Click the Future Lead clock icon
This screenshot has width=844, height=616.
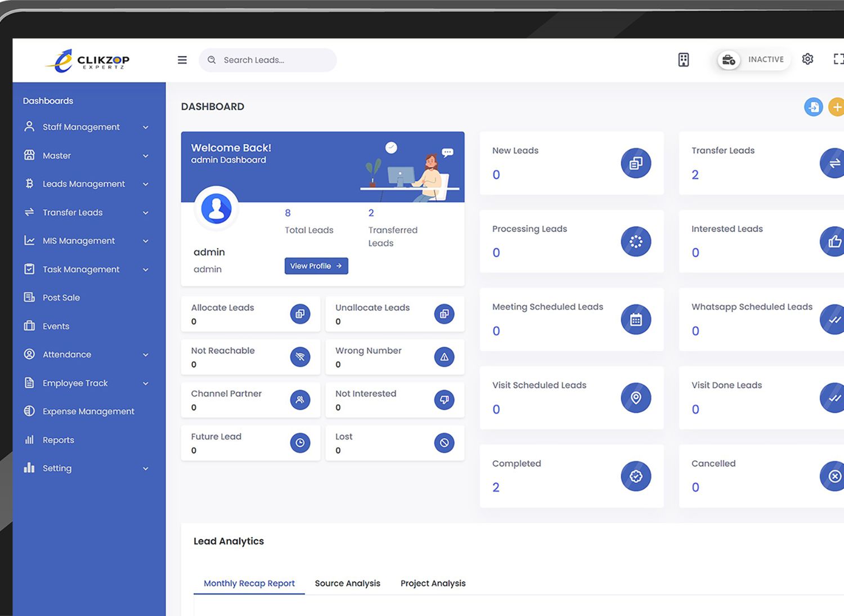[300, 443]
